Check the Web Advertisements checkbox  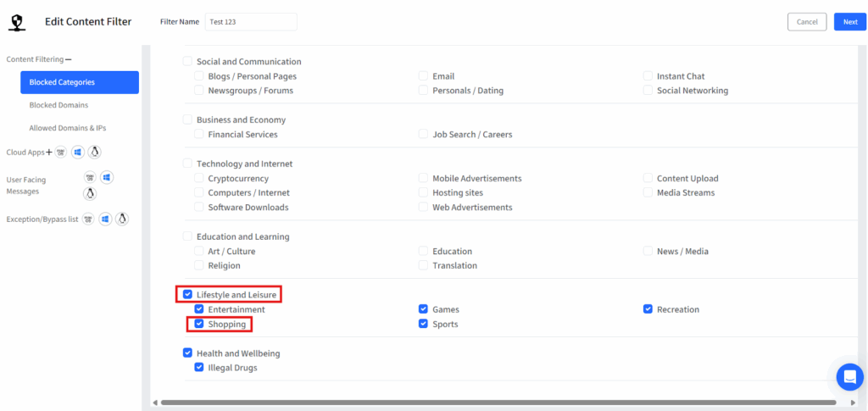[x=424, y=207]
